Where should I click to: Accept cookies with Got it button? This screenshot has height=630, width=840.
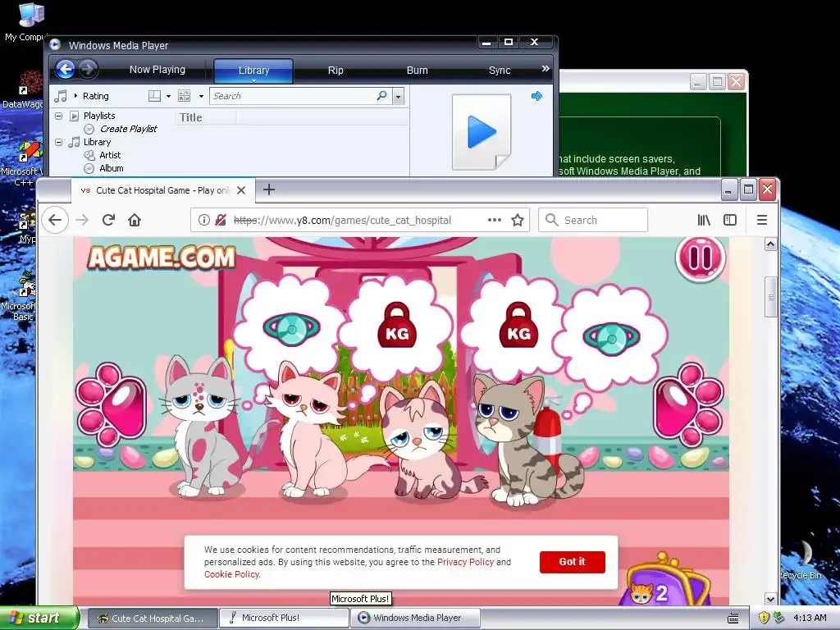pos(572,561)
